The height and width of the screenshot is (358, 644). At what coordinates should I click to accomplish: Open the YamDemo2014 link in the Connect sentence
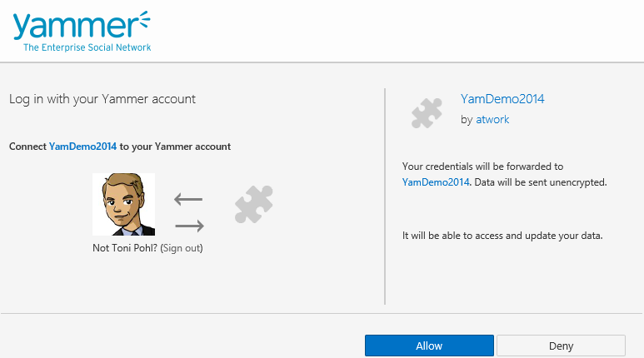[82, 147]
